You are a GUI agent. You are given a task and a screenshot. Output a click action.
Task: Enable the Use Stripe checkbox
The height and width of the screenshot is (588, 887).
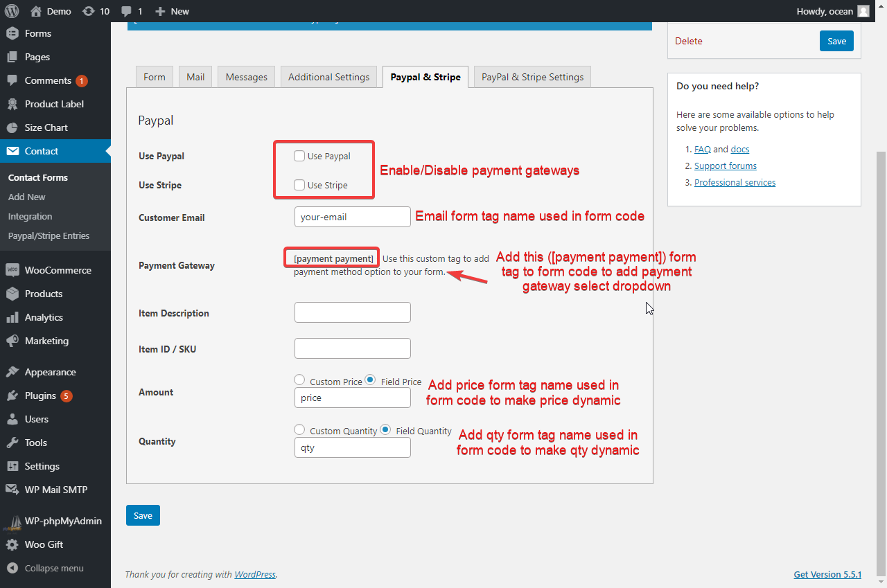coord(299,185)
